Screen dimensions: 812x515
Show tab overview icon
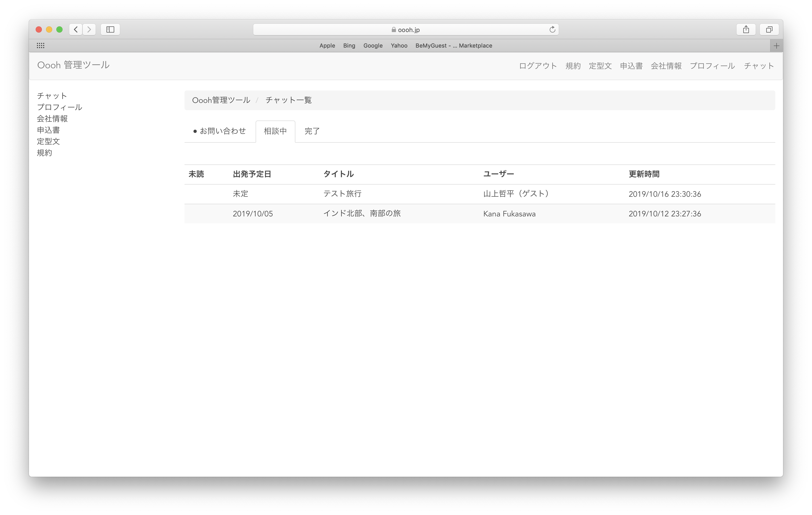coord(769,29)
